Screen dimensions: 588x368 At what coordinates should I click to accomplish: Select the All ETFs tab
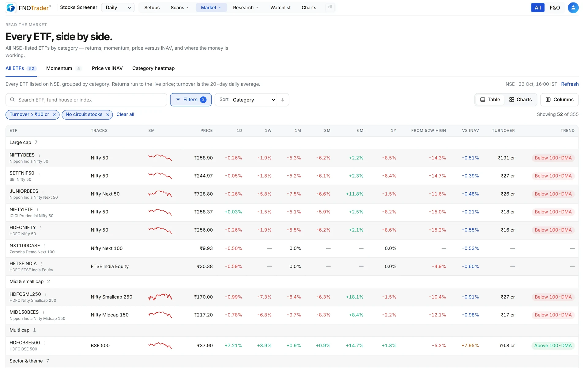pos(21,68)
